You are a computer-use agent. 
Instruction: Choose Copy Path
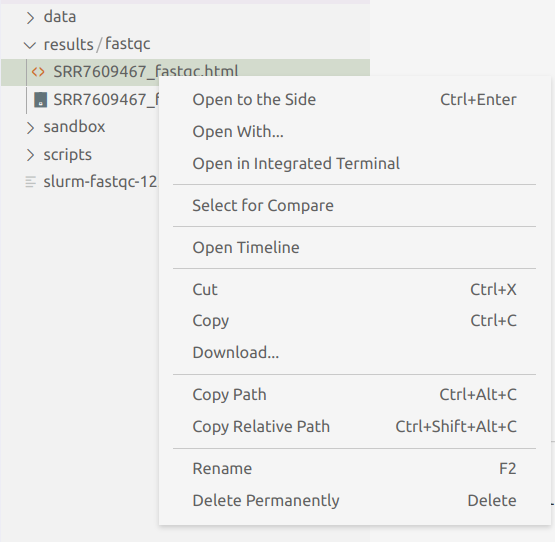[x=354, y=394]
